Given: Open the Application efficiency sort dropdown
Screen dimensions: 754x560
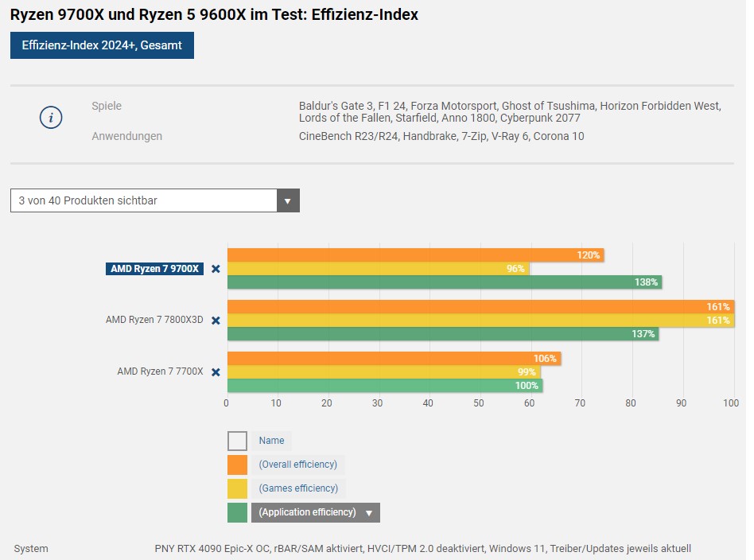Looking at the screenshot, I should pyautogui.click(x=316, y=512).
